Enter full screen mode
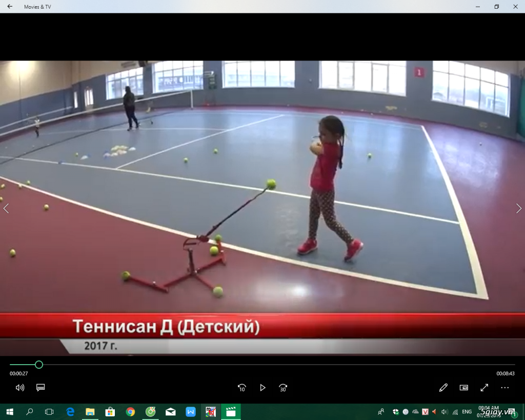The height and width of the screenshot is (420, 525). (484, 388)
